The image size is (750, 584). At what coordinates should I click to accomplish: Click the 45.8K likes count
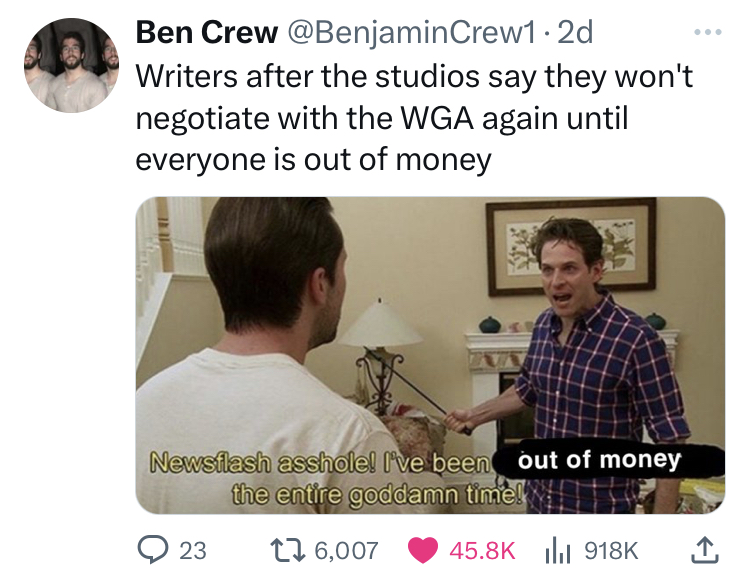tap(482, 551)
